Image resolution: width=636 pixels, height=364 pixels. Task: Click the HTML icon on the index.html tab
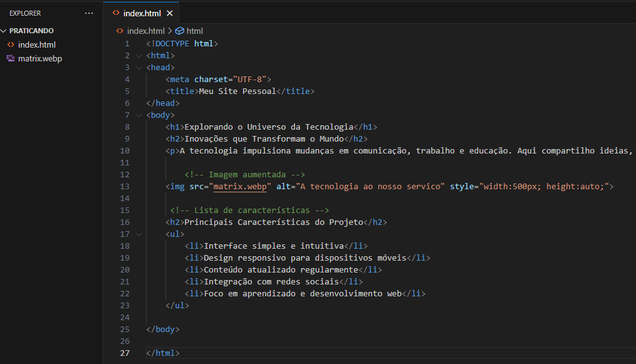(116, 13)
